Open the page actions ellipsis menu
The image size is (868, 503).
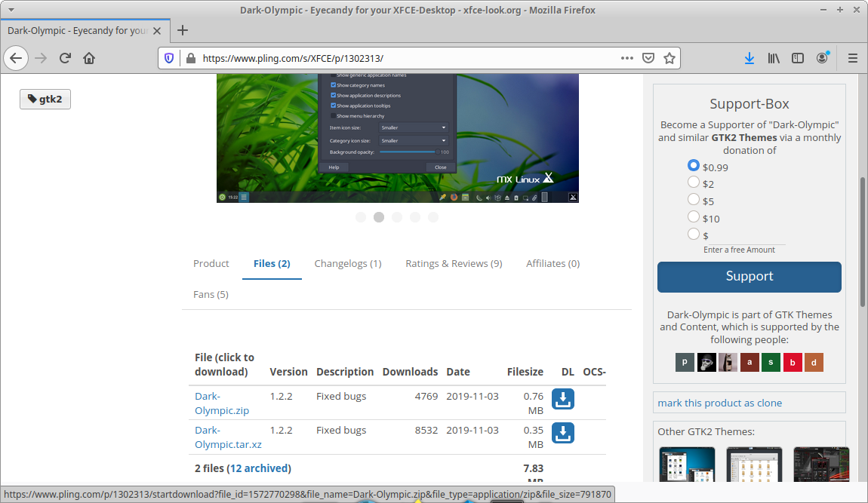[626, 57]
